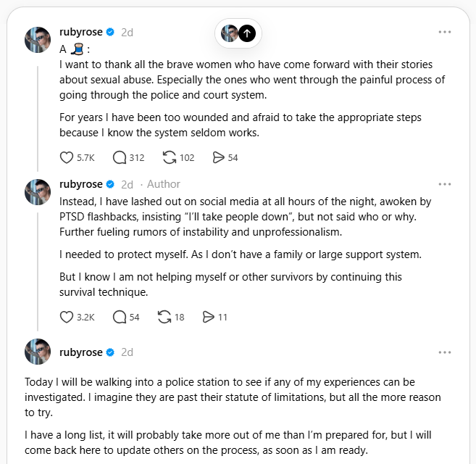Open replies on the first post (312)

(120, 157)
